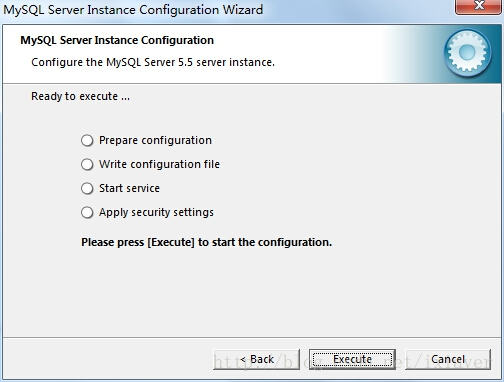Screen dimensions: 504x382
Task: Cancel the MySQL configuration wizard
Action: click(448, 359)
